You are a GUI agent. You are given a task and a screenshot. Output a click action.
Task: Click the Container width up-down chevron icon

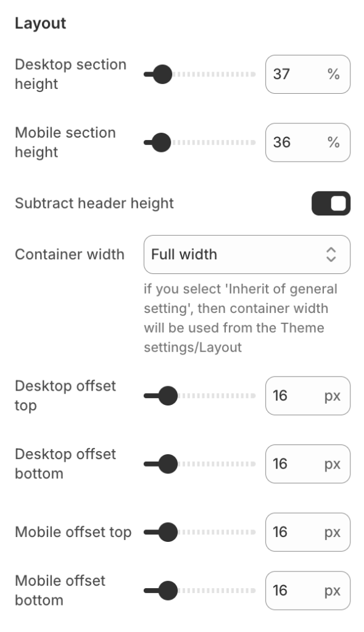point(331,254)
